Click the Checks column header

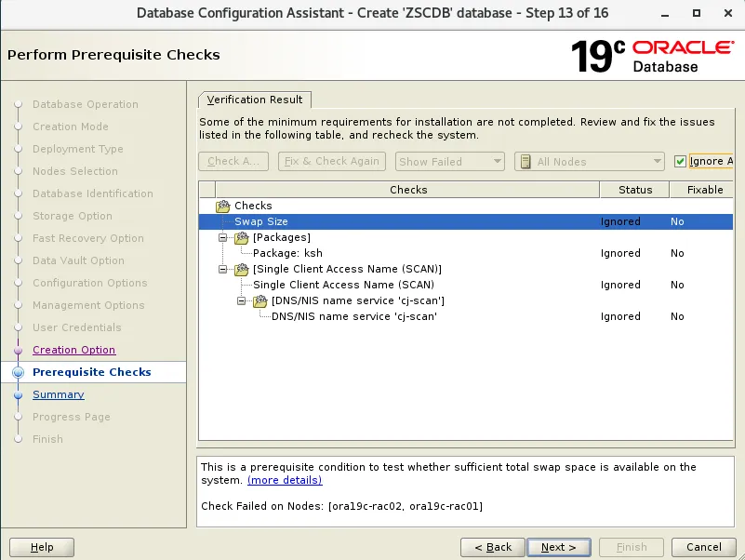(x=407, y=190)
